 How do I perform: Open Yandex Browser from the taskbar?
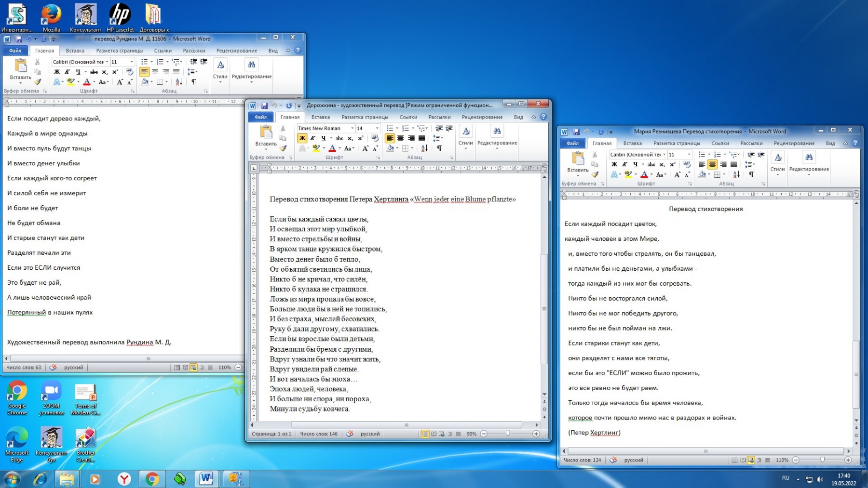pos(124,479)
